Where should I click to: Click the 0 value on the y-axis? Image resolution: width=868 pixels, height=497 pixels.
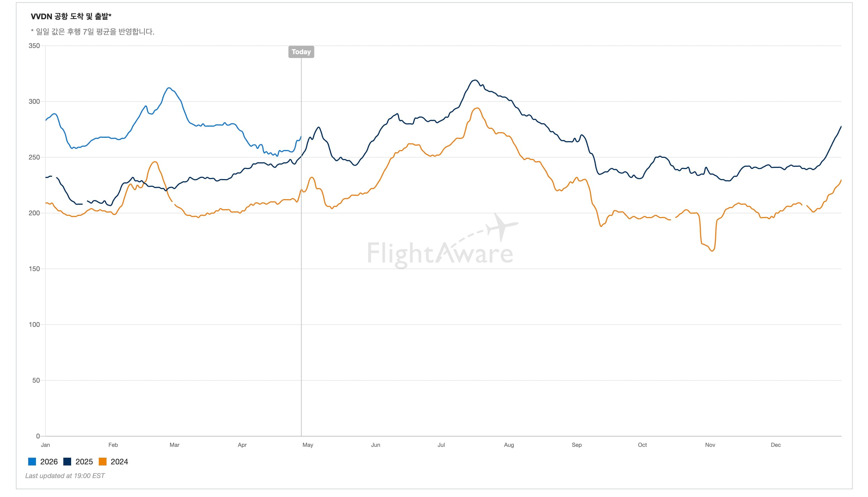(x=38, y=436)
